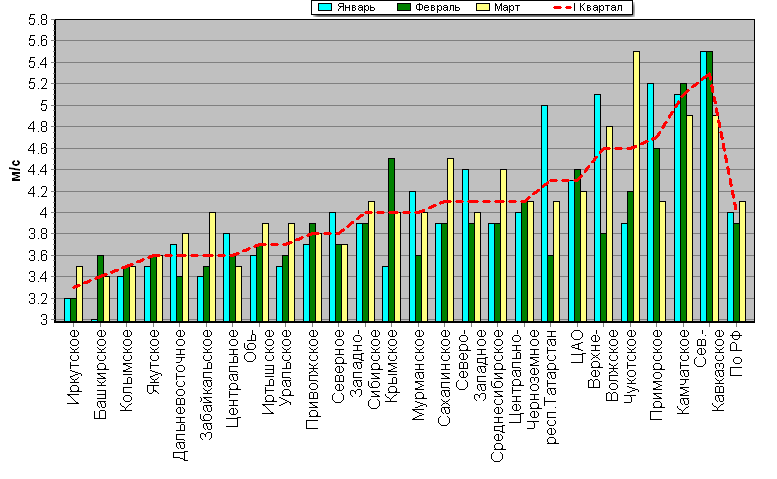Image resolution: width=777 pixels, height=479 pixels.
Task: Click the 4.4 y-axis value
Action: [x=38, y=170]
